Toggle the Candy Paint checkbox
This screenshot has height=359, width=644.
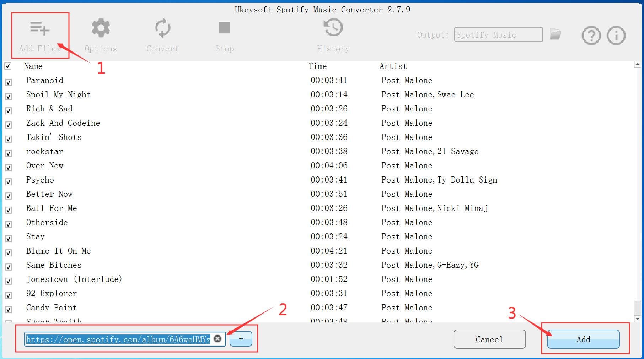[9, 310]
